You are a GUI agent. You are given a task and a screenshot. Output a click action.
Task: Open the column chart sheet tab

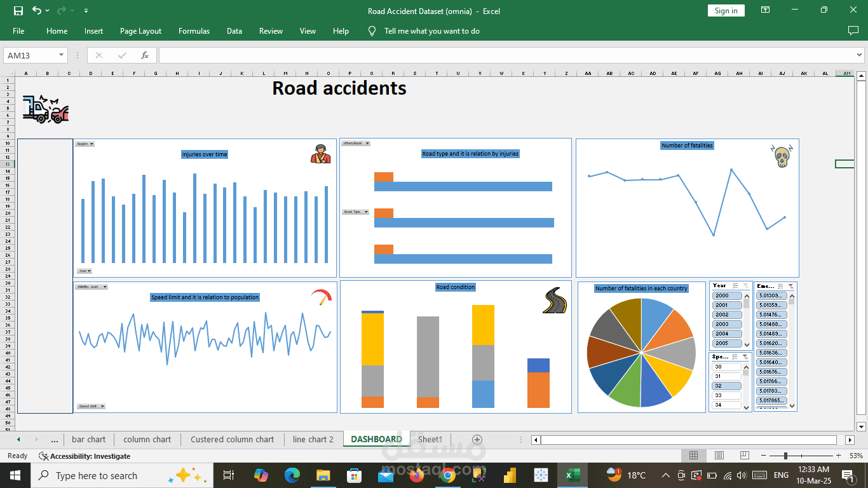[147, 439]
